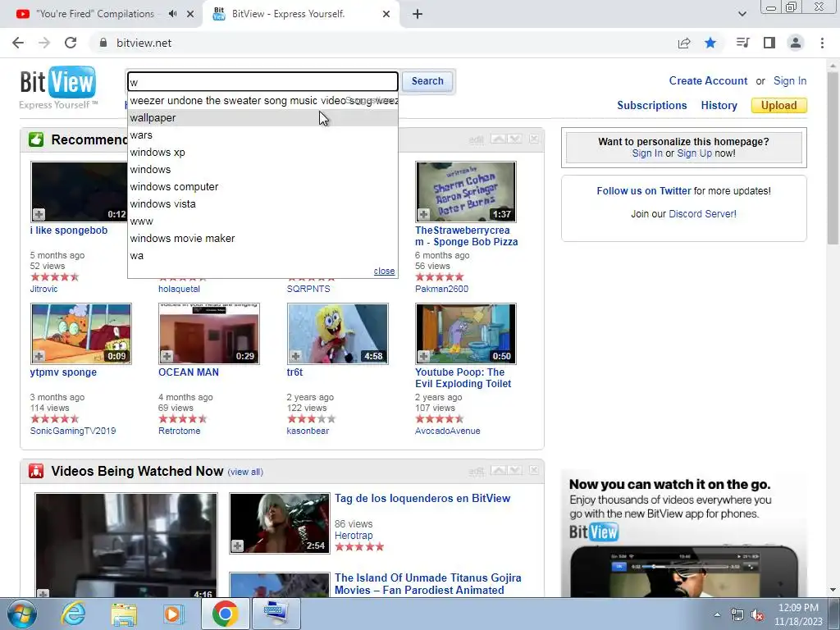Add 'ytpmv sponge' to queue plus icon
The image size is (840, 630).
[x=39, y=356]
